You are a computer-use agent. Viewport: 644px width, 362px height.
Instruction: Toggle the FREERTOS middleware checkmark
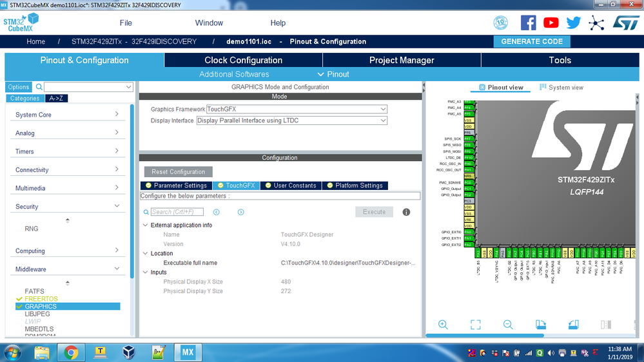(19, 299)
